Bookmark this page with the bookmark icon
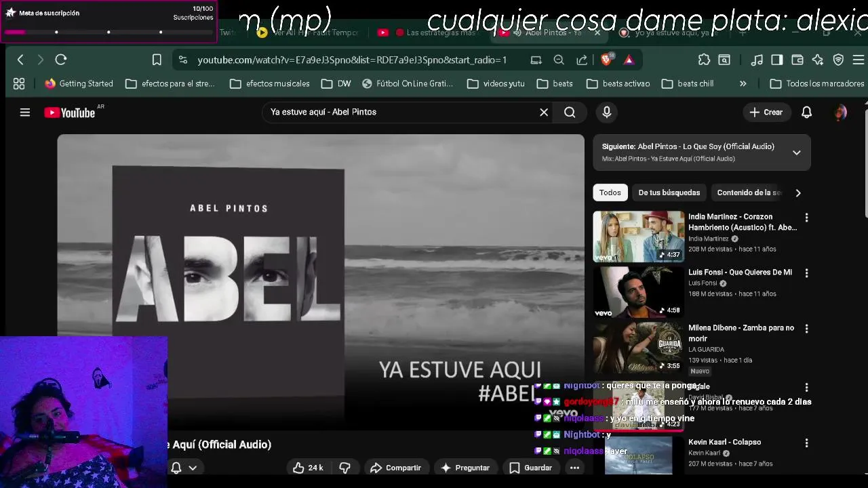This screenshot has width=868, height=488. (x=157, y=60)
